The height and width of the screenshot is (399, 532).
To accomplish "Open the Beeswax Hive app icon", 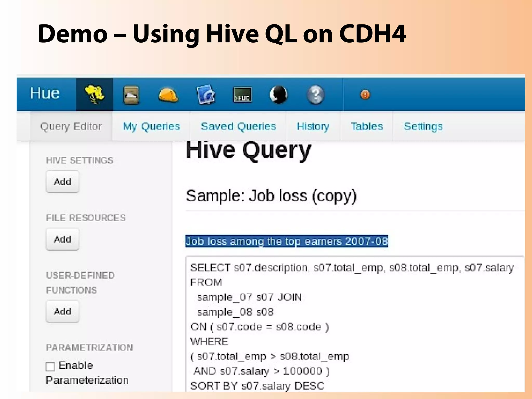I will (x=95, y=95).
